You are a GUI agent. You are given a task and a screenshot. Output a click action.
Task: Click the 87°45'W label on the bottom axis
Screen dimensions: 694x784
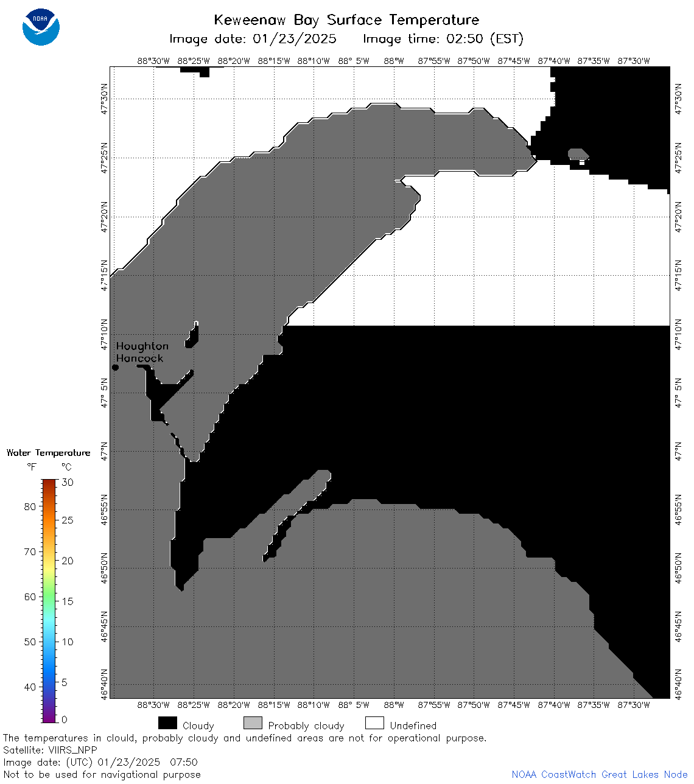(514, 705)
